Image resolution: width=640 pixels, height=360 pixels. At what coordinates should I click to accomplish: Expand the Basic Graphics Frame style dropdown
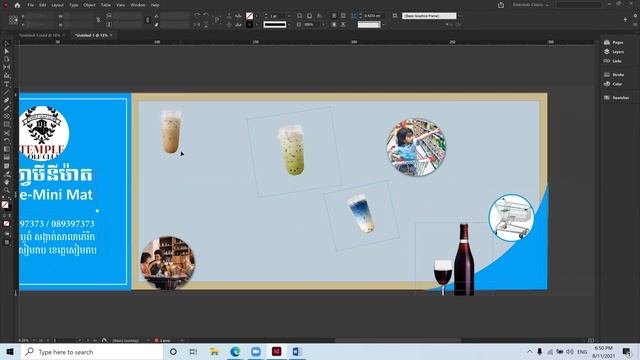tap(460, 16)
